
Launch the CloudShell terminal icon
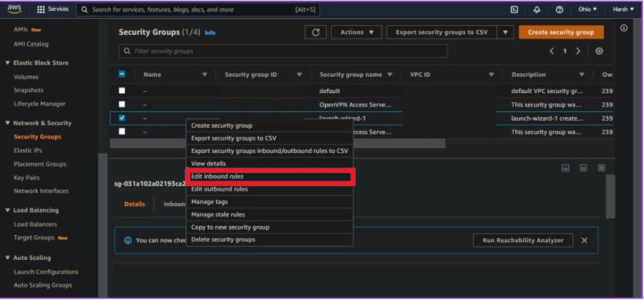[514, 9]
